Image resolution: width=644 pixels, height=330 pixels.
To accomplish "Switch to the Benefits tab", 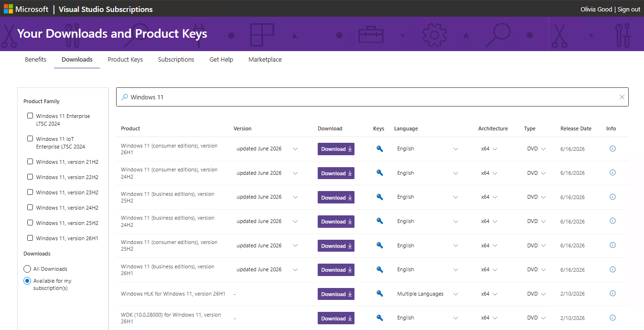I will 36,60.
